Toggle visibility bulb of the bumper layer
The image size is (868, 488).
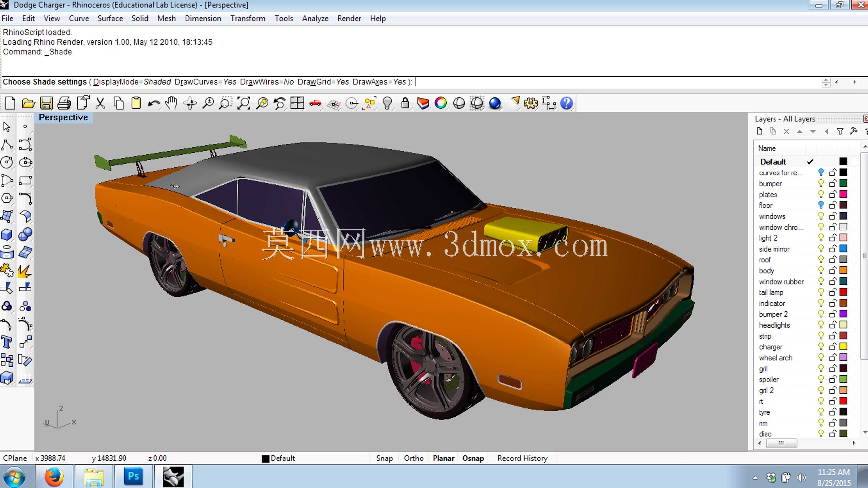pyautogui.click(x=821, y=184)
